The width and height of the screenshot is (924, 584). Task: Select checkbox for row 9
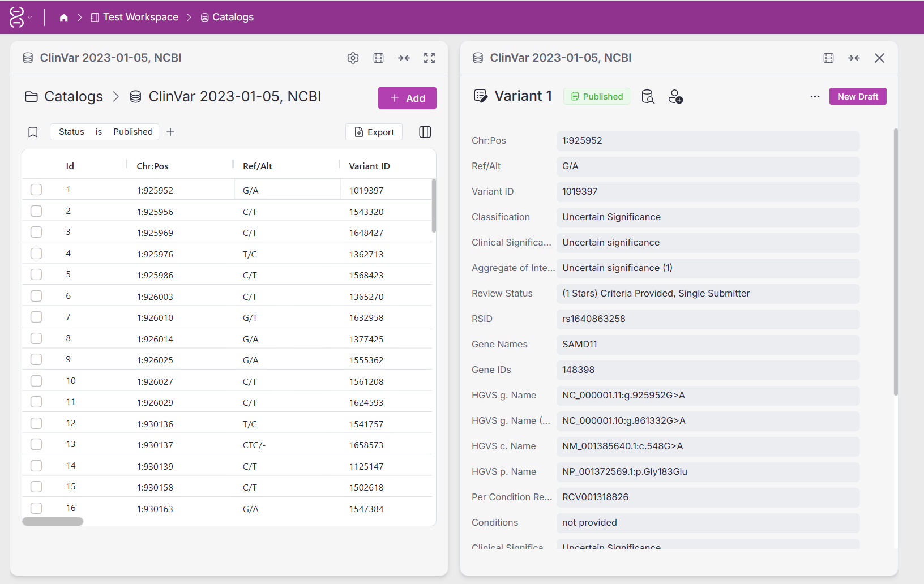click(36, 359)
